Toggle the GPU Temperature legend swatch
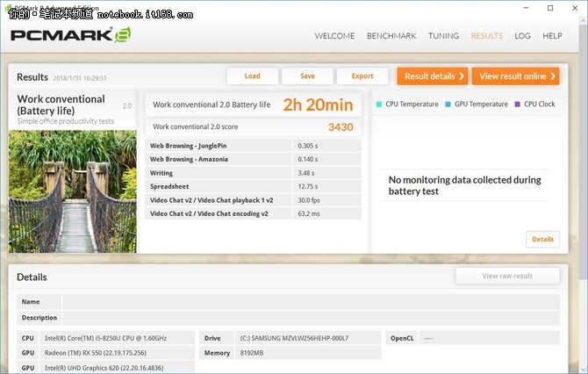Viewport: 588px width, 374px height. pyautogui.click(x=448, y=104)
